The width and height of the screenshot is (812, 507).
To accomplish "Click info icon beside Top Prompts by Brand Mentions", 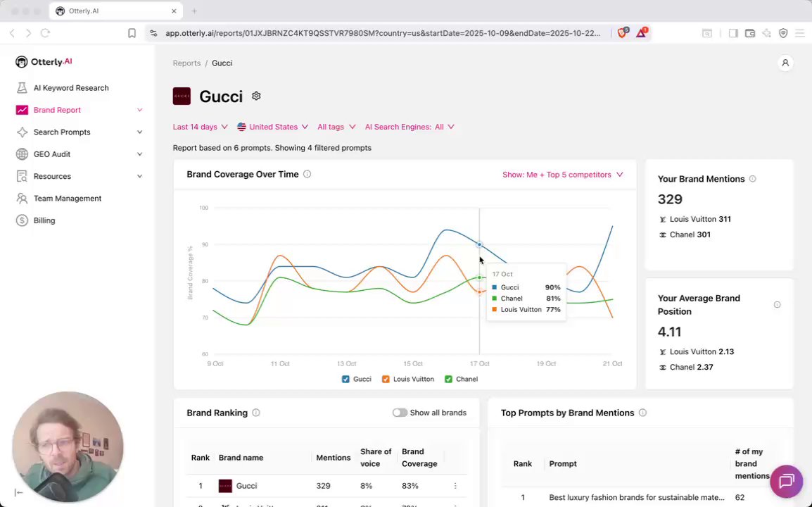I will [x=642, y=413].
